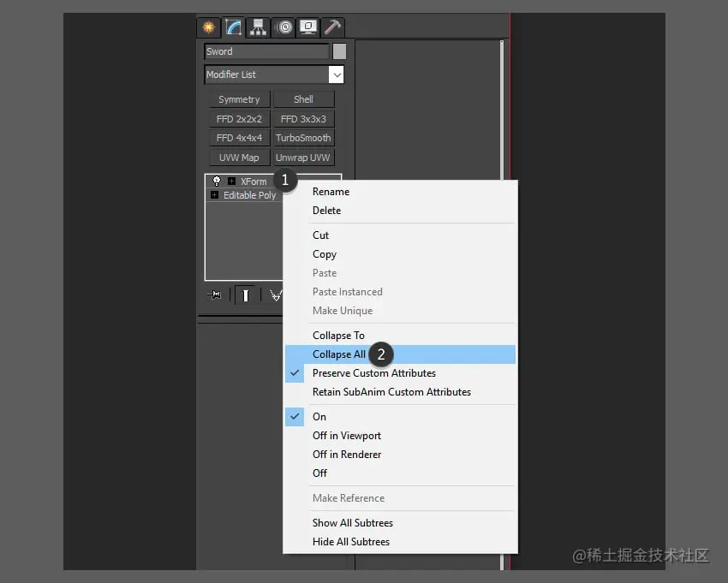Toggle the XForm modifier light bulb

[217, 181]
